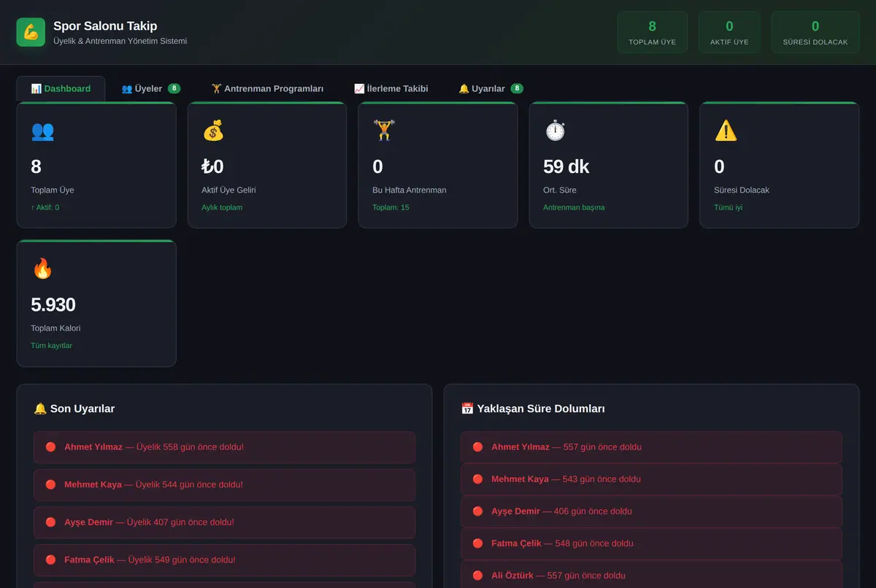Click the 'Antrenman başına' subtext
The width and height of the screenshot is (876, 588).
point(574,207)
